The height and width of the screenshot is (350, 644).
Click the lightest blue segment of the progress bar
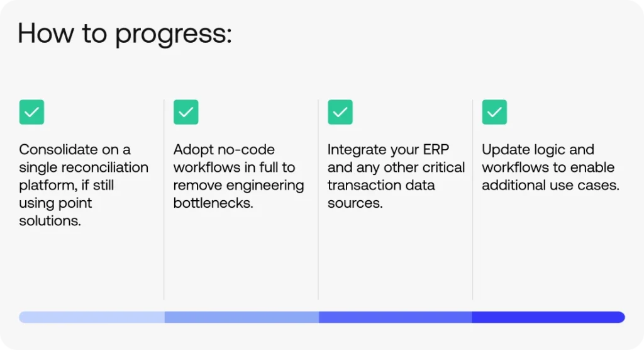tap(92, 317)
